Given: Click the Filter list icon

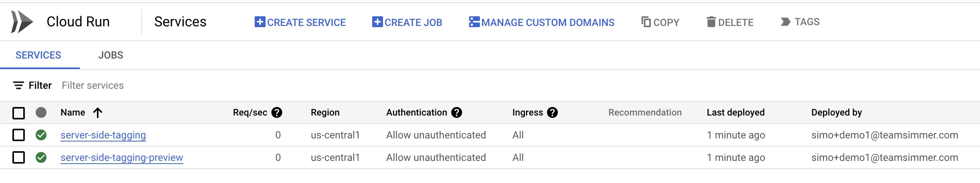Looking at the screenshot, I should click(18, 85).
